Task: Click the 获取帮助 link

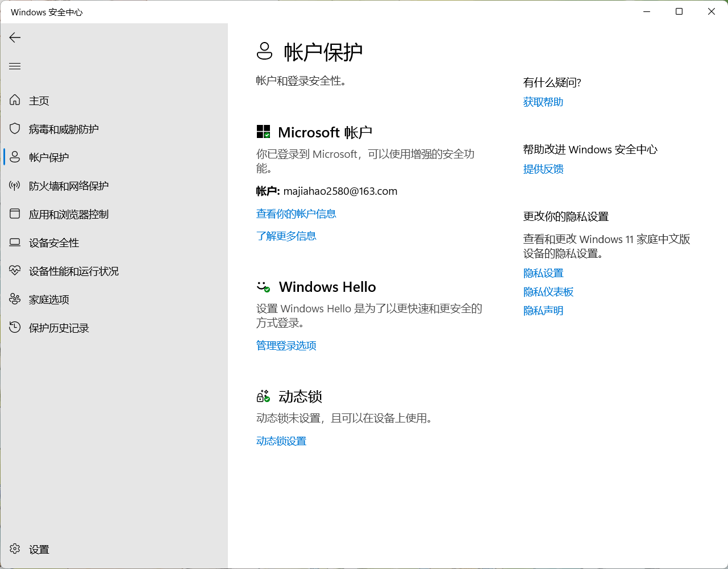Action: click(543, 102)
